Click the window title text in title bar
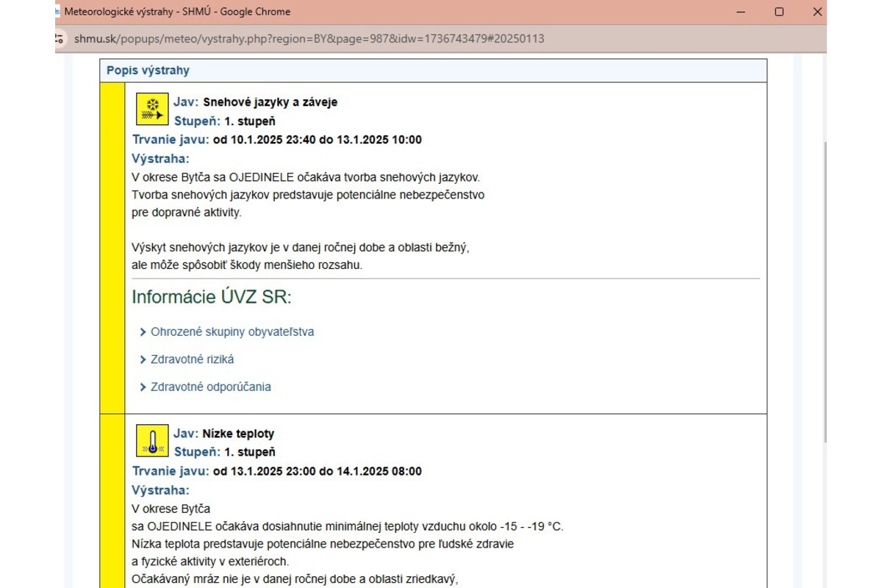This screenshot has height=588, width=882. click(177, 12)
